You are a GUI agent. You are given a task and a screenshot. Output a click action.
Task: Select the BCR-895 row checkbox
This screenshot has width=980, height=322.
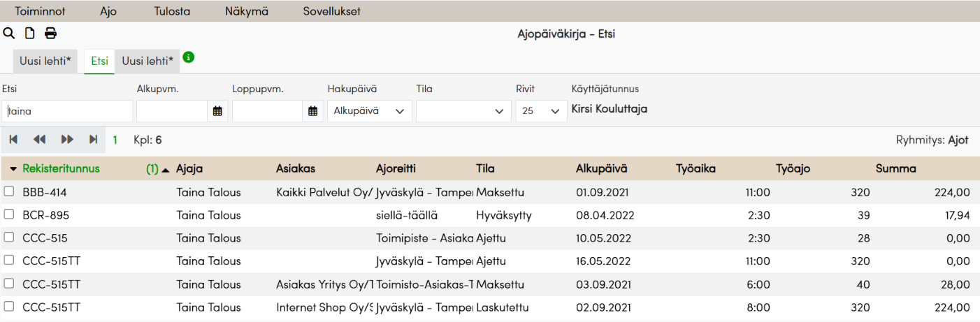9,214
